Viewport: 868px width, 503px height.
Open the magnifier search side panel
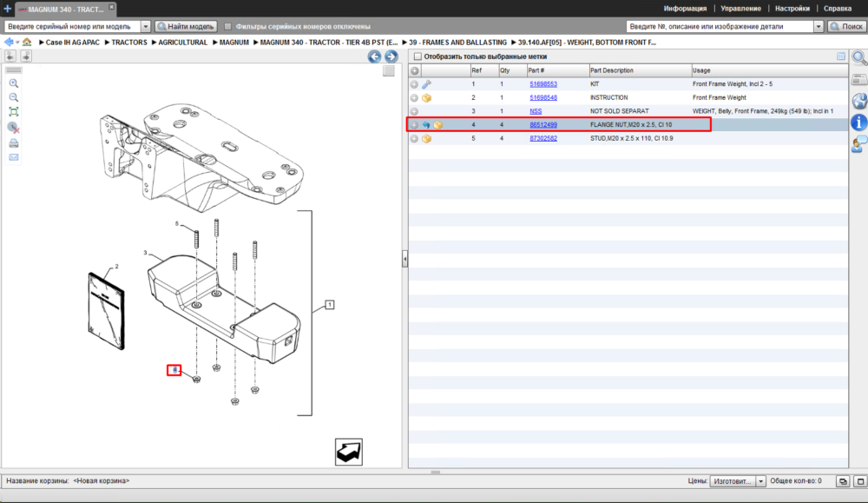pyautogui.click(x=859, y=57)
